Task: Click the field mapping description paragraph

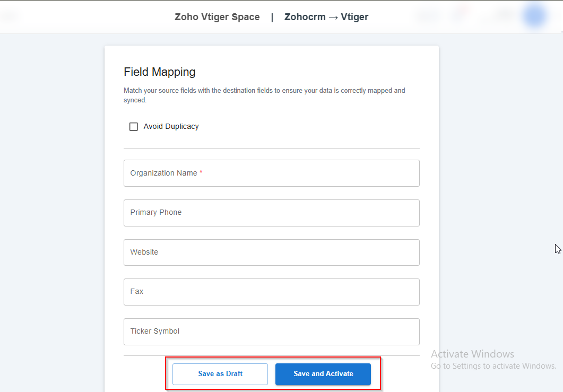Action: (264, 95)
